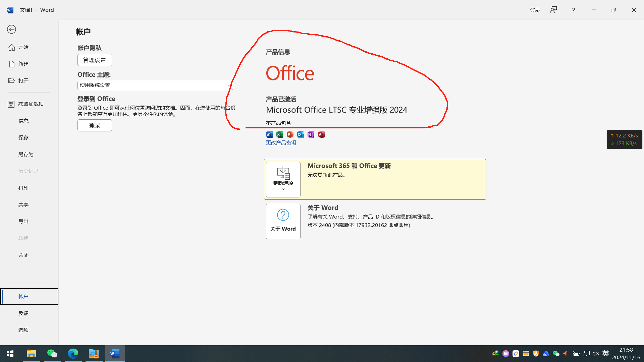This screenshot has height=362, width=644.
Task: Click the blue cloud tray icon
Action: point(546,354)
